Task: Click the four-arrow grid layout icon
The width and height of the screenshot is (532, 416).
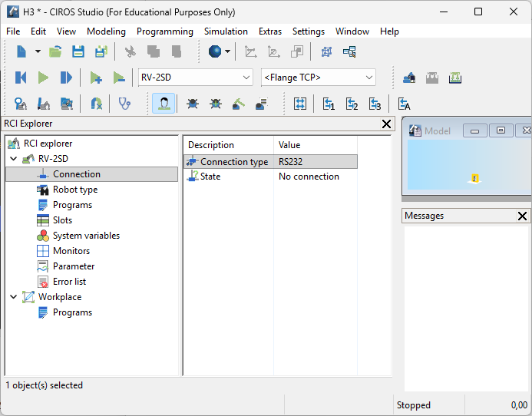Action: tap(300, 104)
